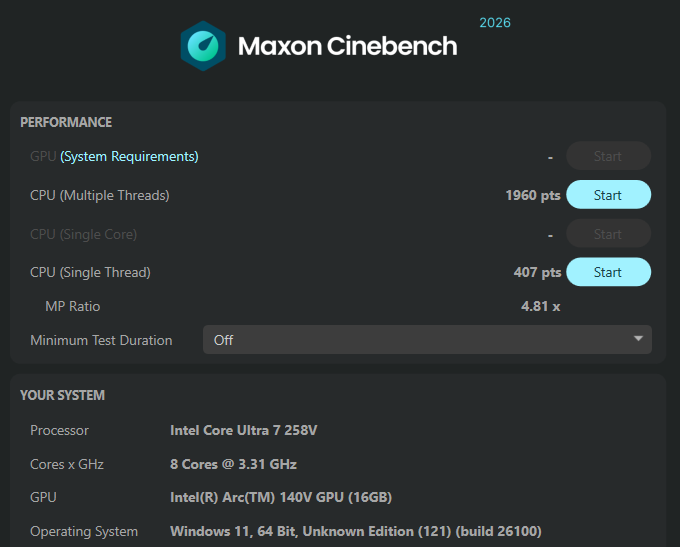Click the YOUR SYSTEM section heading
The height and width of the screenshot is (547, 680).
(x=62, y=395)
